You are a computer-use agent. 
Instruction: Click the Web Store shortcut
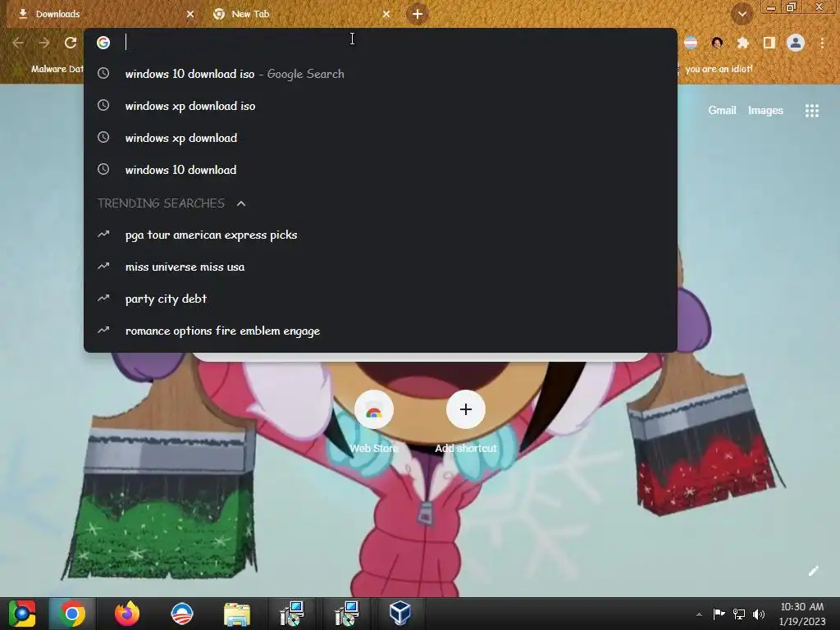tap(374, 410)
